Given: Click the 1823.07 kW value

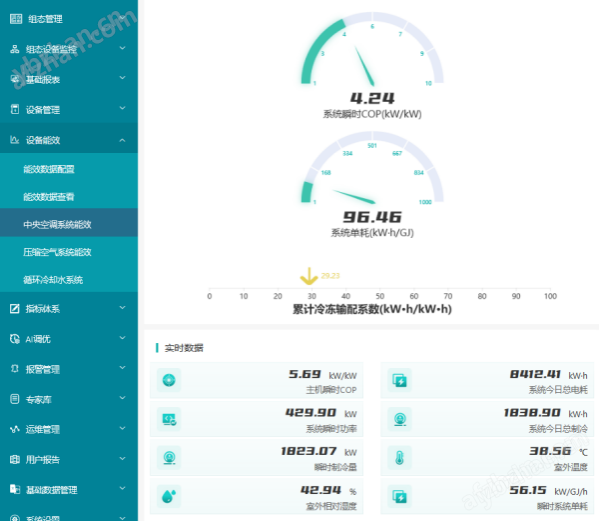Looking at the screenshot, I should pos(308,451).
